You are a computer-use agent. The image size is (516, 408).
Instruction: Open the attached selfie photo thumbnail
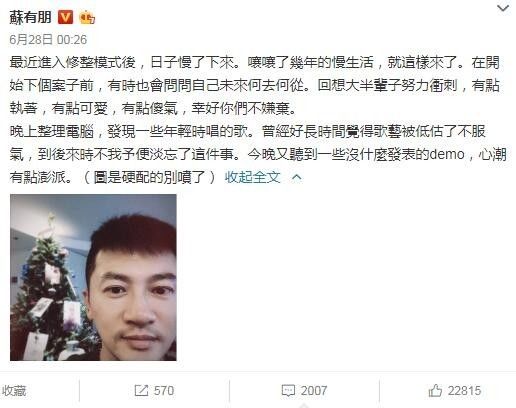coord(93,277)
